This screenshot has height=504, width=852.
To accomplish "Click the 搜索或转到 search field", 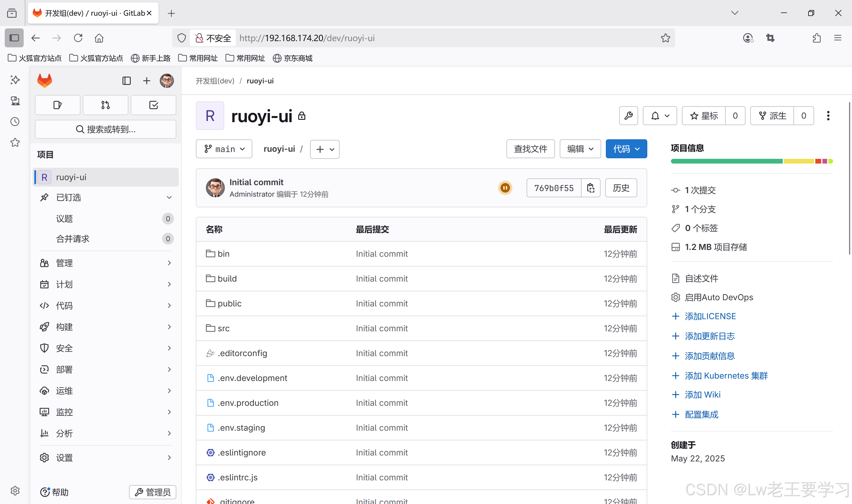I will 105,129.
